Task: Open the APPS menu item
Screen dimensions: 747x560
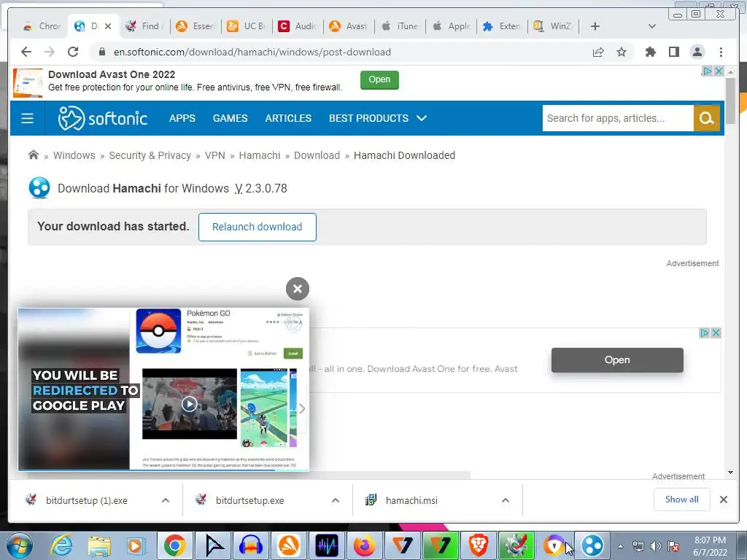Action: (x=182, y=118)
